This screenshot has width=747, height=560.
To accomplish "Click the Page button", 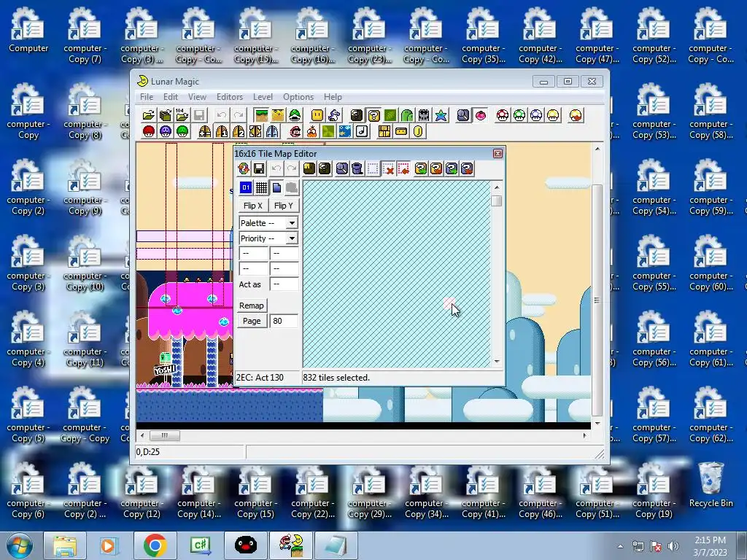I will pyautogui.click(x=252, y=321).
